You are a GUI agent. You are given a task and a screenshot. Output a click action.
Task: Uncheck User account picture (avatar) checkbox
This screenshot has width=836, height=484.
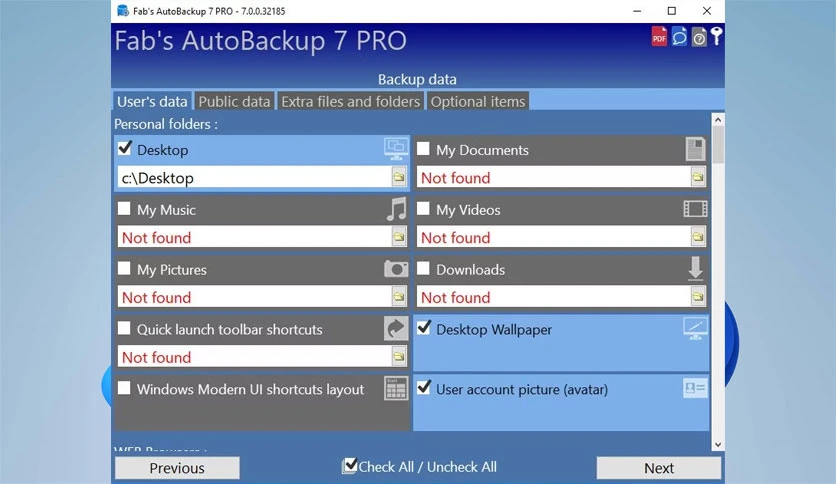(423, 387)
